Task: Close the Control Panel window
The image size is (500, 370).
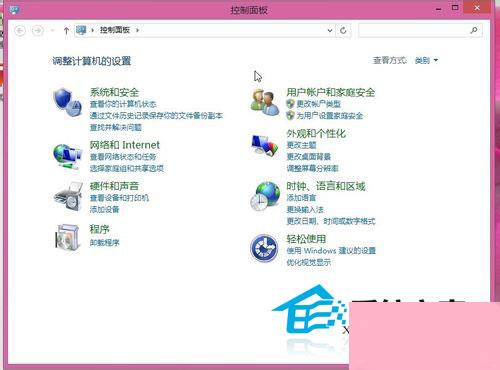Action: pos(477,8)
